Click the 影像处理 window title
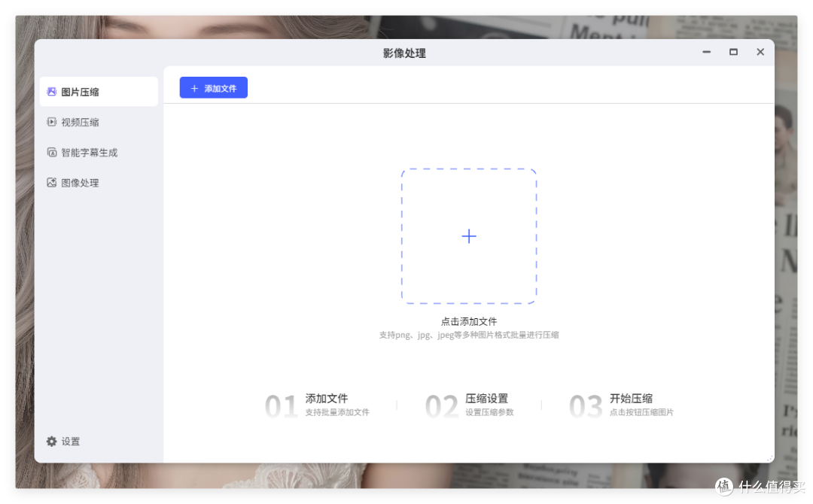813x504 pixels. [404, 53]
